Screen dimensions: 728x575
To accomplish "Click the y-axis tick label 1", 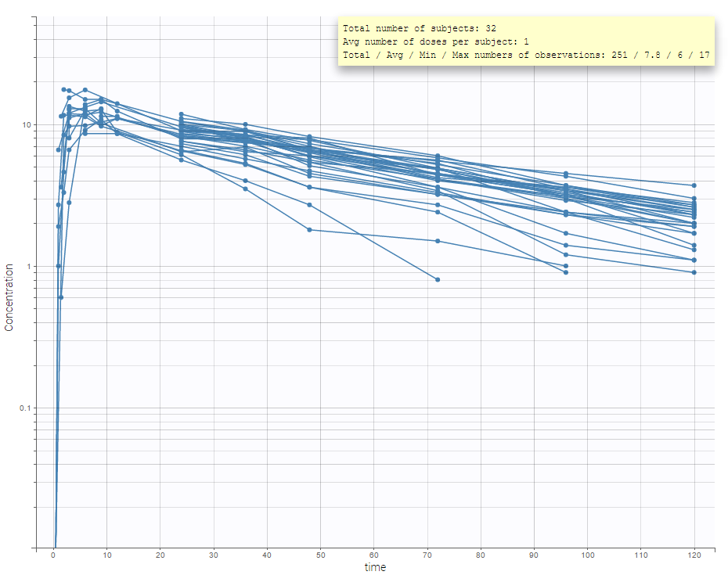I will coord(28,267).
